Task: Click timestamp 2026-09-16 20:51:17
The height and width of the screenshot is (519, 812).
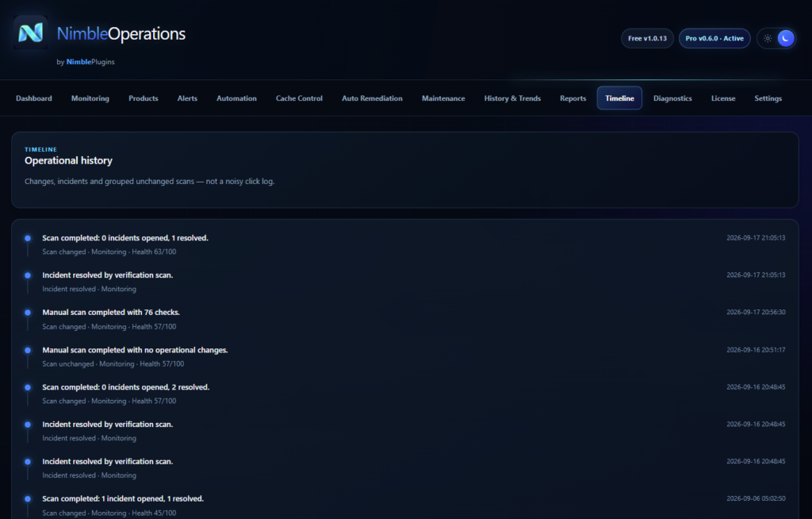Action: click(x=756, y=350)
